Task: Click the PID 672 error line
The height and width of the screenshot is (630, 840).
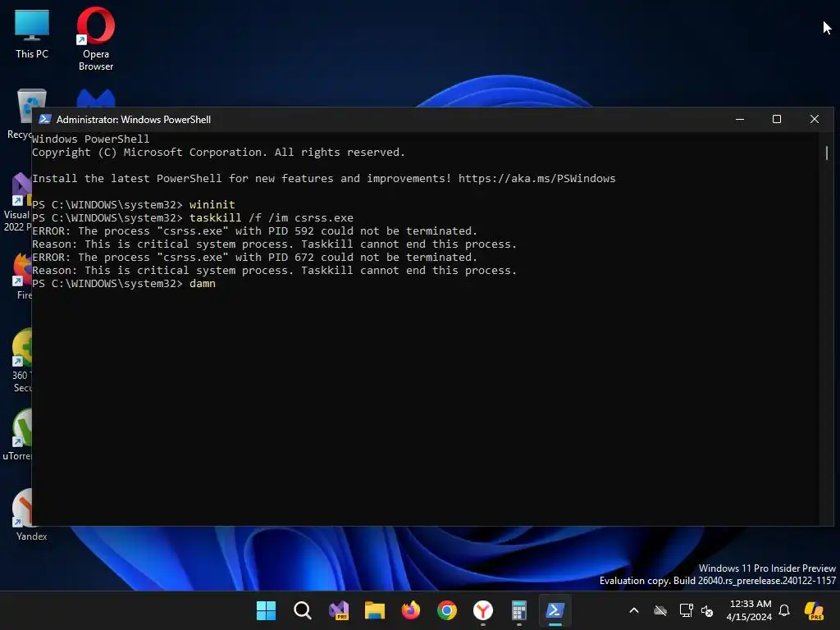Action: pyautogui.click(x=254, y=257)
